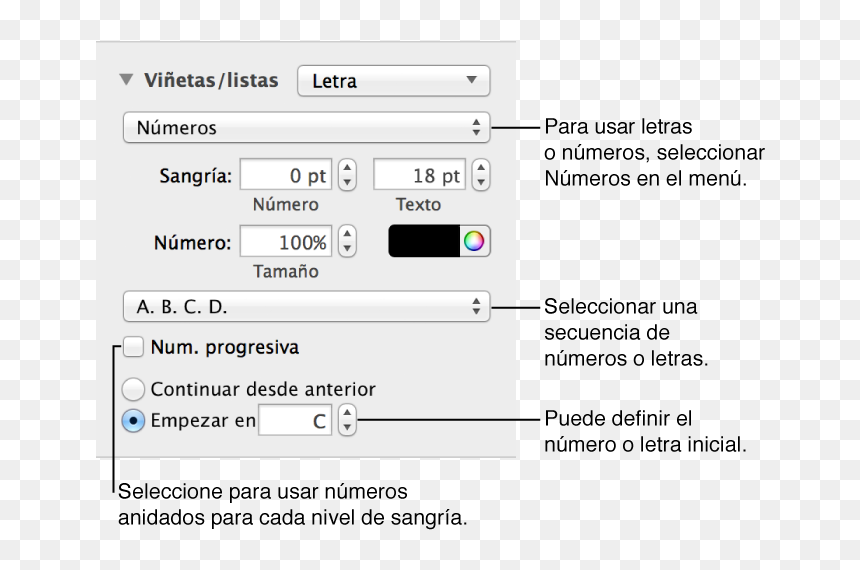Select the Empezar en radio button
Screen dimensions: 860x570
point(133,421)
